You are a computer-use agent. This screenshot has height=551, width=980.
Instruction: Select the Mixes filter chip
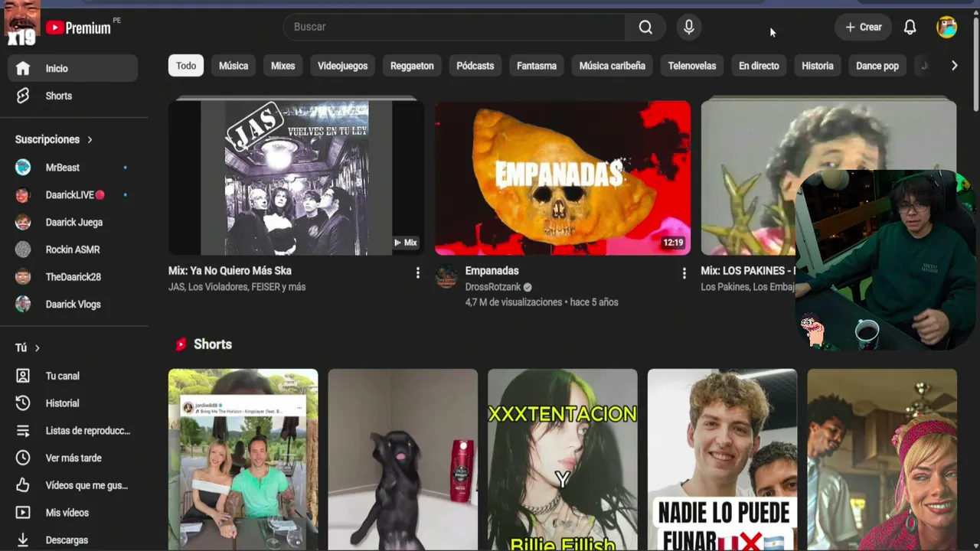tap(283, 66)
